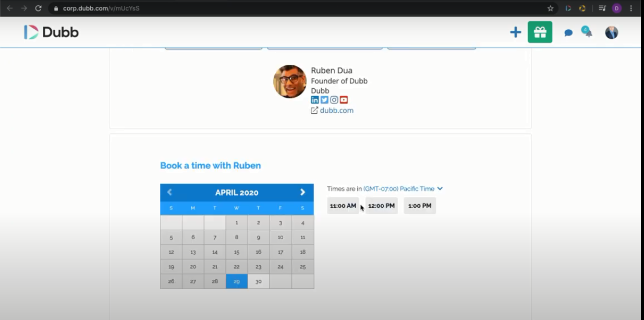The image size is (644, 320).
Task: Select April 11 in the calendar
Action: (x=302, y=238)
